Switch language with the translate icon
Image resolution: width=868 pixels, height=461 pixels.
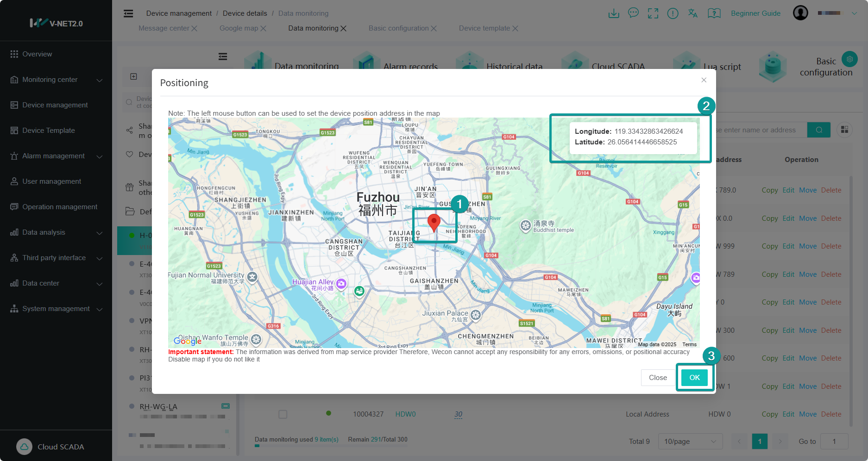[693, 13]
